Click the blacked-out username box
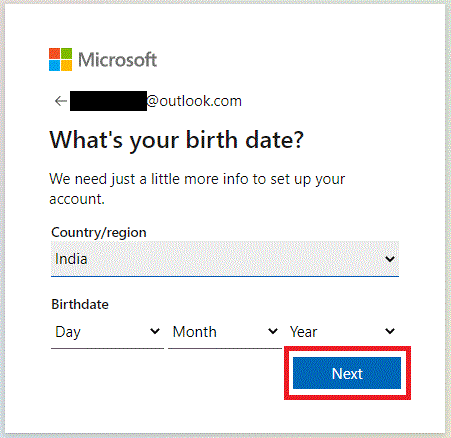451x438 pixels. pos(108,101)
